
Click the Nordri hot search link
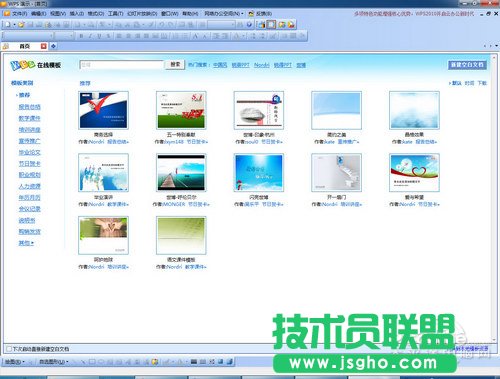[x=261, y=65]
